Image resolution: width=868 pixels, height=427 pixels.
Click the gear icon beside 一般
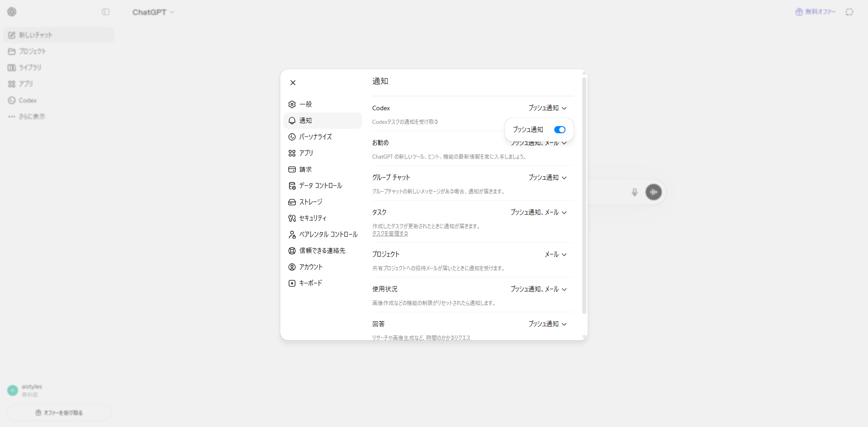(x=292, y=104)
